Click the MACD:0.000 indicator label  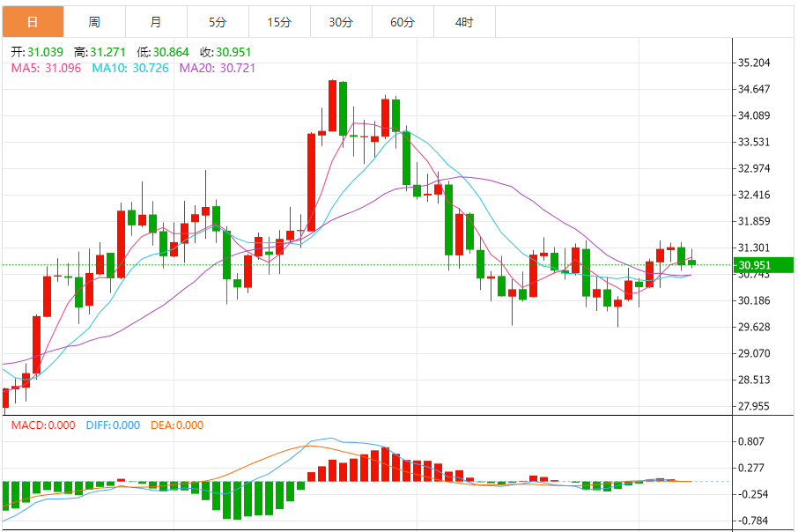[43, 425]
